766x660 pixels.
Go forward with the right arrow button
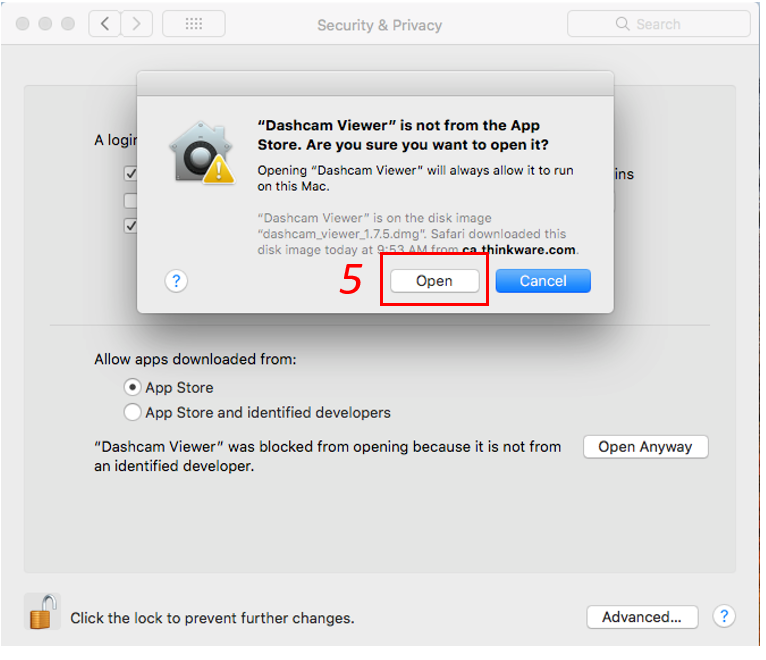point(136,23)
